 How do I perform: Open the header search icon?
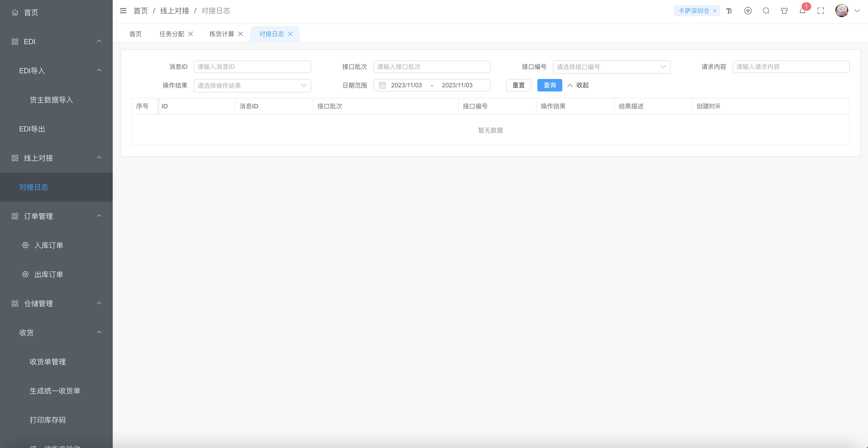click(766, 11)
